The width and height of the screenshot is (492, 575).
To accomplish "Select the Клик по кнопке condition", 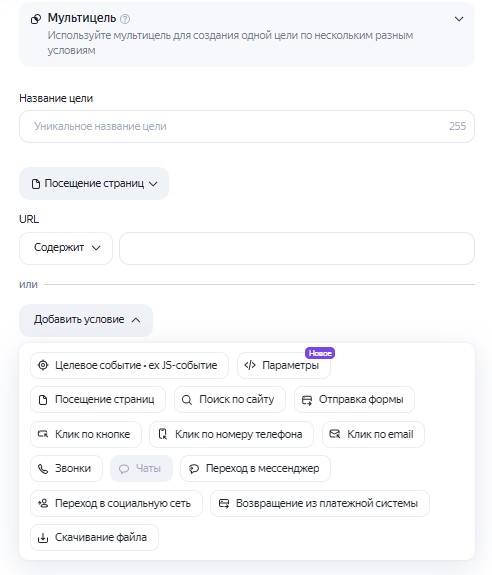I will pos(86,434).
